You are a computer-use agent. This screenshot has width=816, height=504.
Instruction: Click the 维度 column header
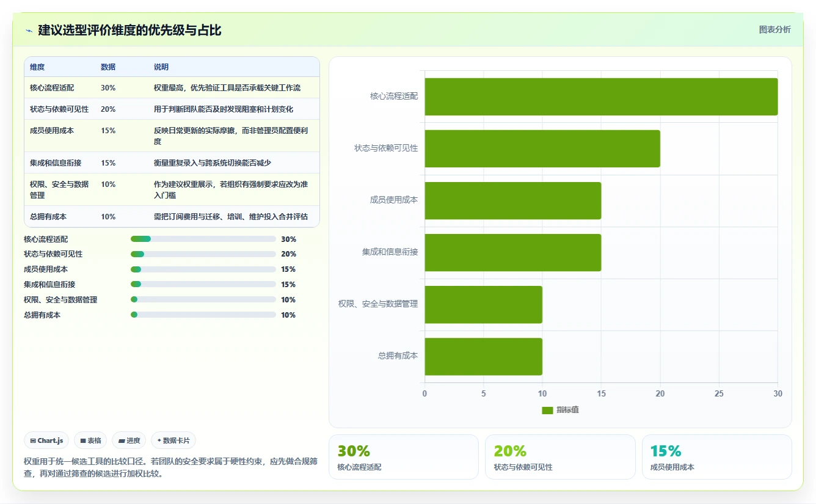[37, 67]
